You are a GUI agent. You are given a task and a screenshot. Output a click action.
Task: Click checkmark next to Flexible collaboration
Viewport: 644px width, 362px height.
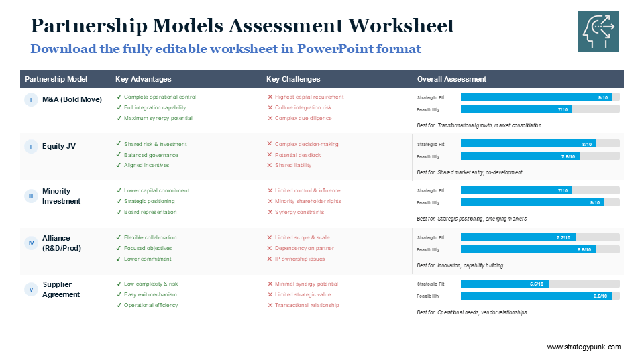point(119,237)
